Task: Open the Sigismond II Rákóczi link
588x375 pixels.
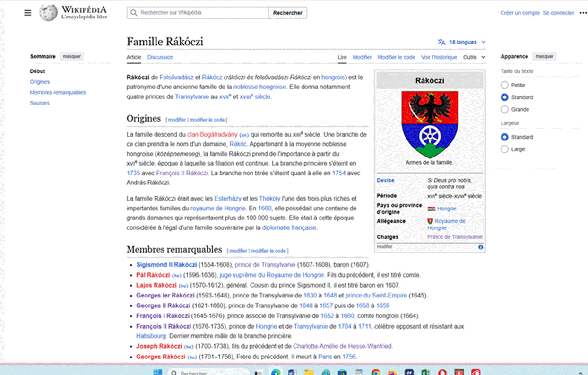Action: coord(166,265)
